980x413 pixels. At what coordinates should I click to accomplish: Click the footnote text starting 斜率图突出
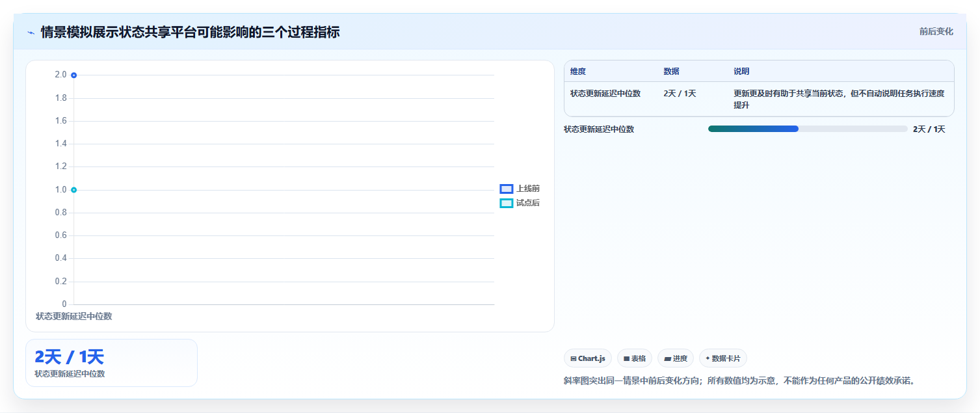point(740,380)
